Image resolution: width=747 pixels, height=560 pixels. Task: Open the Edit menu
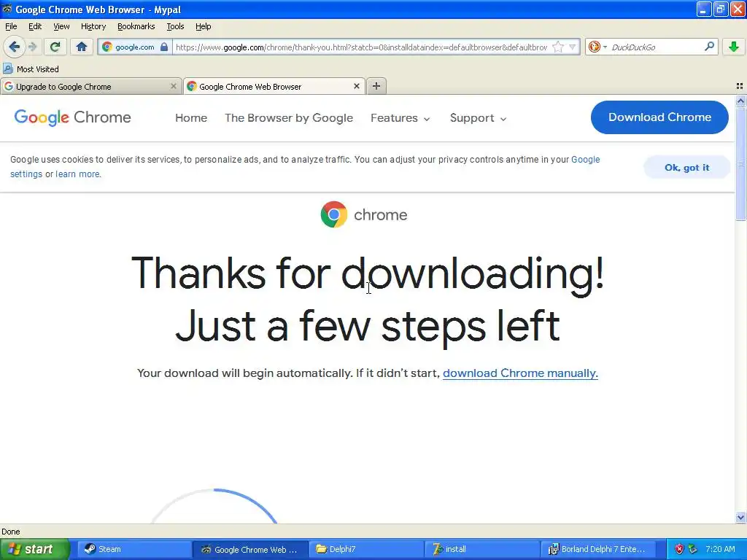coord(35,26)
